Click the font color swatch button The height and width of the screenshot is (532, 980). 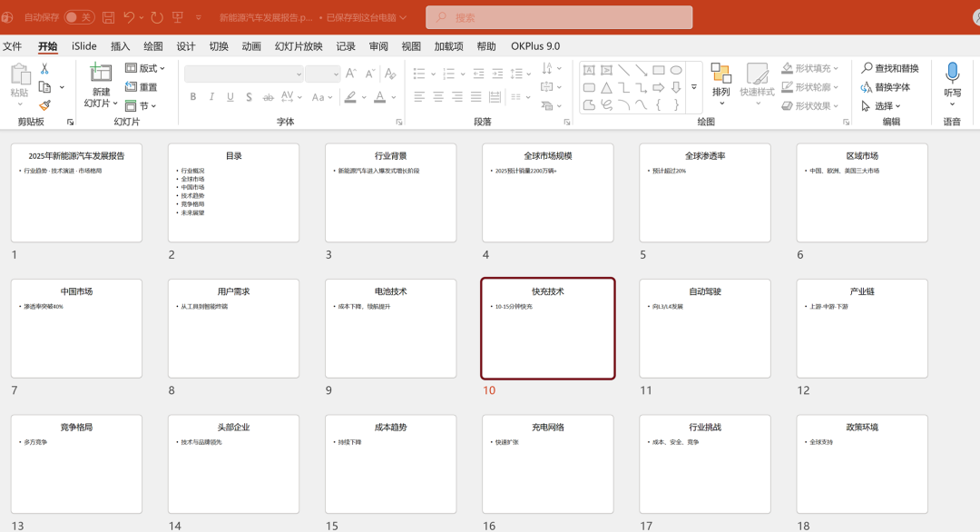(379, 97)
